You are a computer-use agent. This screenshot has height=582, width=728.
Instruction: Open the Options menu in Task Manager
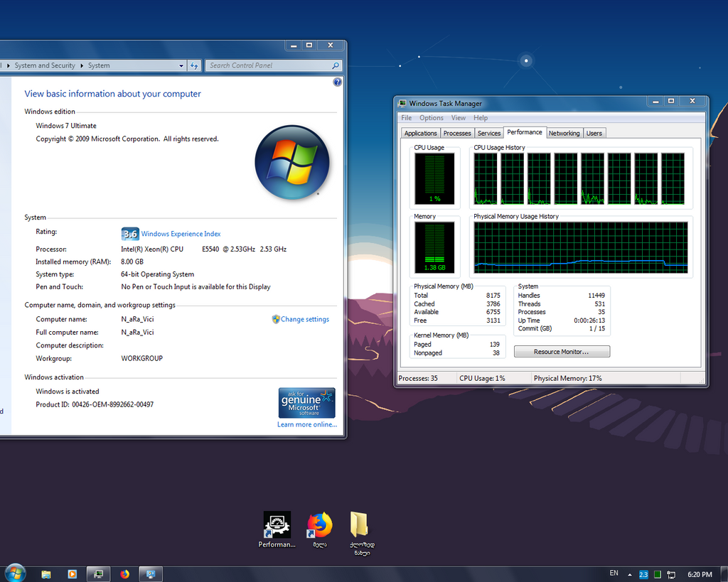[x=432, y=118]
